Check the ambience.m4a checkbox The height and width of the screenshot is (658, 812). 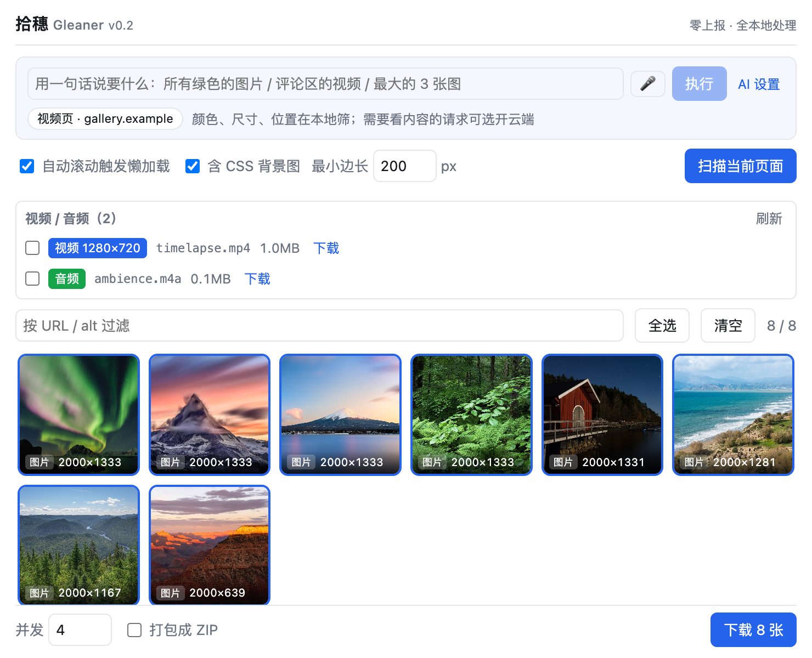pyautogui.click(x=32, y=279)
